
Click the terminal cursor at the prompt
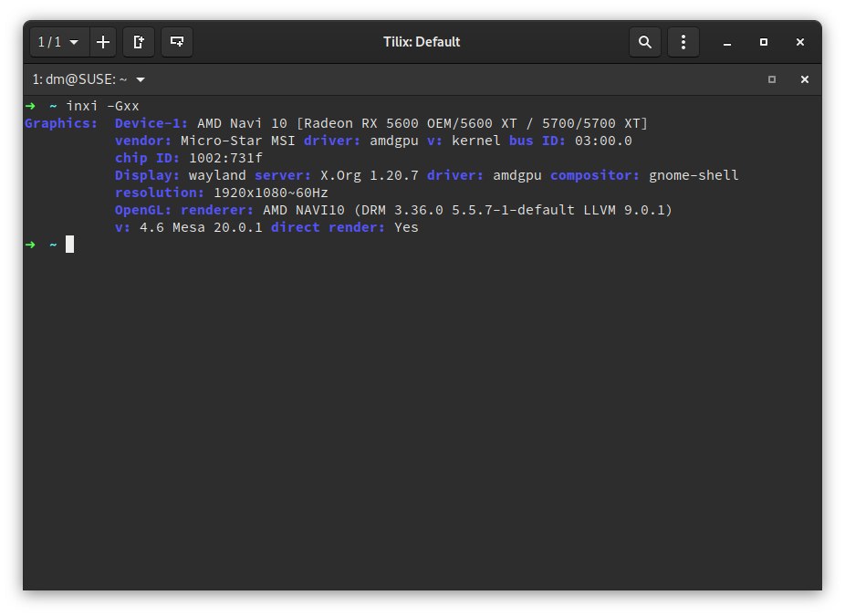(69, 245)
